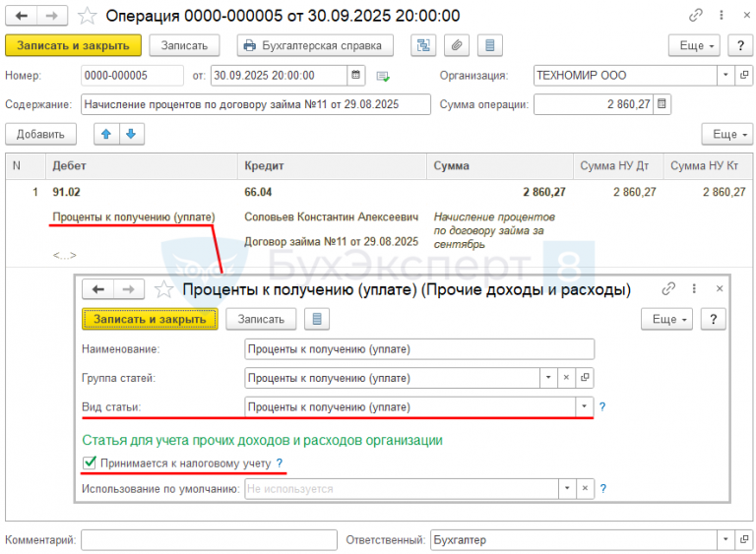
Task: Click Соловьев Константин Алексеевич in the credit column
Action: tap(331, 216)
